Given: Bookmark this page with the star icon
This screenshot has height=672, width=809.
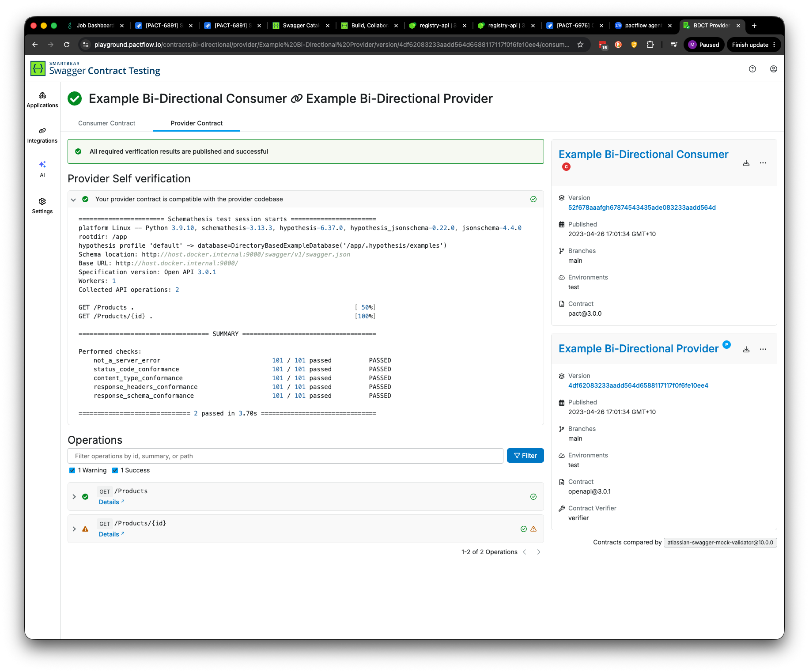Looking at the screenshot, I should pos(580,45).
